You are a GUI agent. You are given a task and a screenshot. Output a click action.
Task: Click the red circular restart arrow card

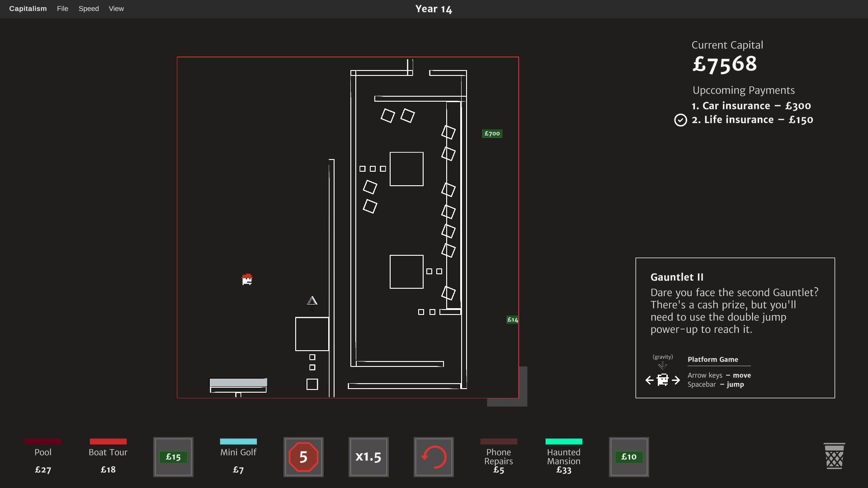pyautogui.click(x=434, y=457)
